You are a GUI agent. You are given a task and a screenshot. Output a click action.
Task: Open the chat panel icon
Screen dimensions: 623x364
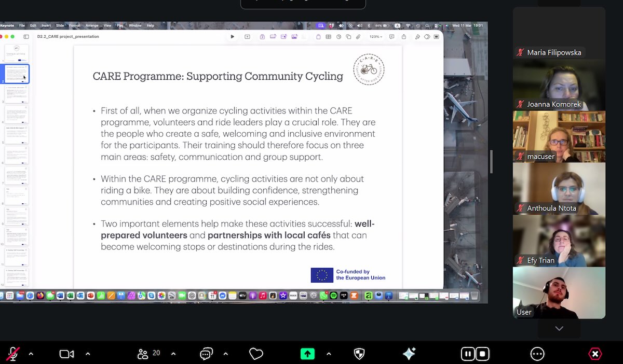[206, 354]
